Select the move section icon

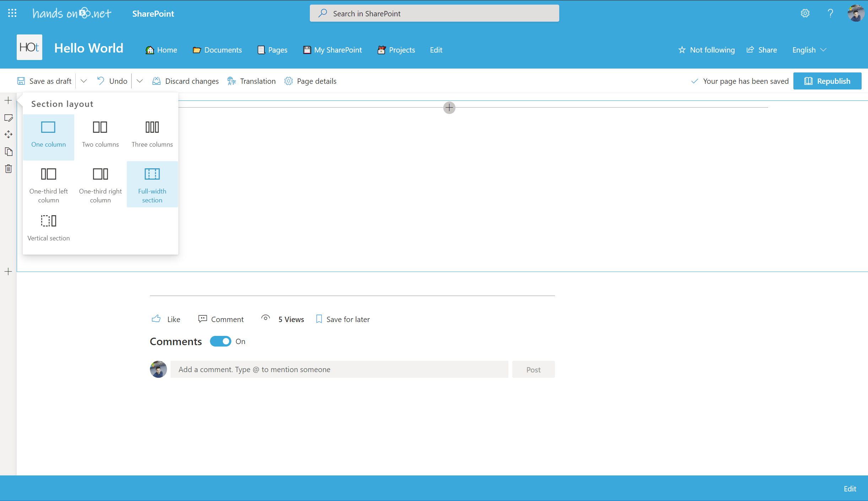[8, 134]
